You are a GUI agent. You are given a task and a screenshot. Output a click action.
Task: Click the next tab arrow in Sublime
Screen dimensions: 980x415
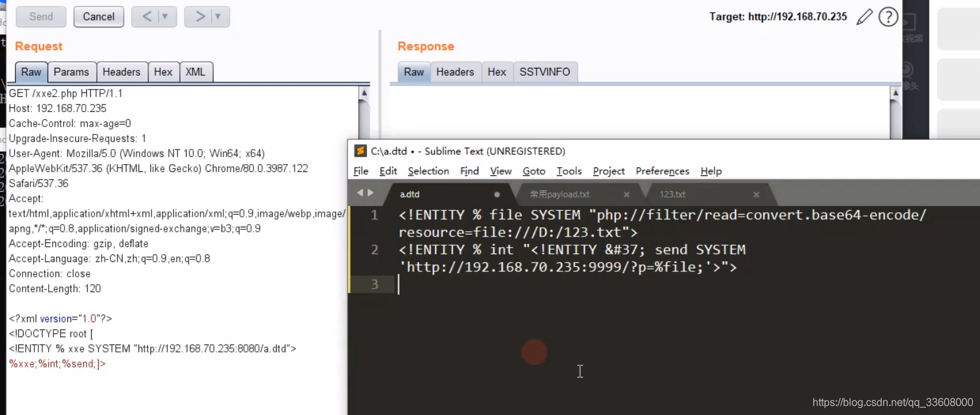pyautogui.click(x=371, y=193)
